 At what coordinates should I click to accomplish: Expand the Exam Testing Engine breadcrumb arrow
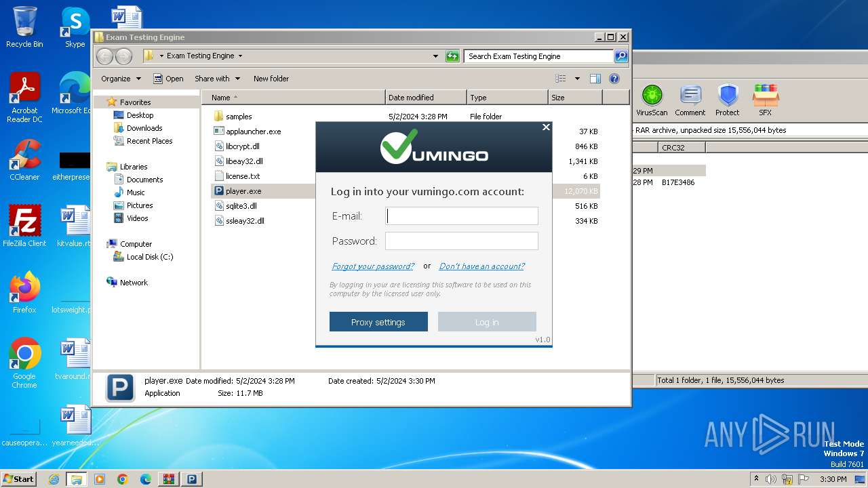click(x=240, y=56)
